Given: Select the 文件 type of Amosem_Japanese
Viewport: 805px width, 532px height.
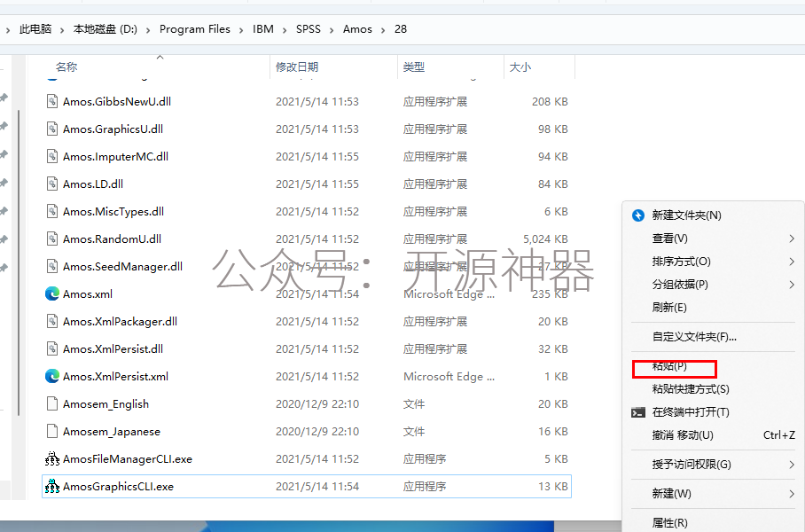Looking at the screenshot, I should tap(414, 432).
